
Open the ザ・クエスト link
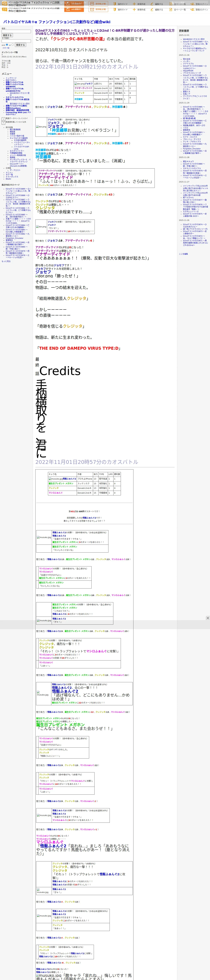(x=15, y=170)
